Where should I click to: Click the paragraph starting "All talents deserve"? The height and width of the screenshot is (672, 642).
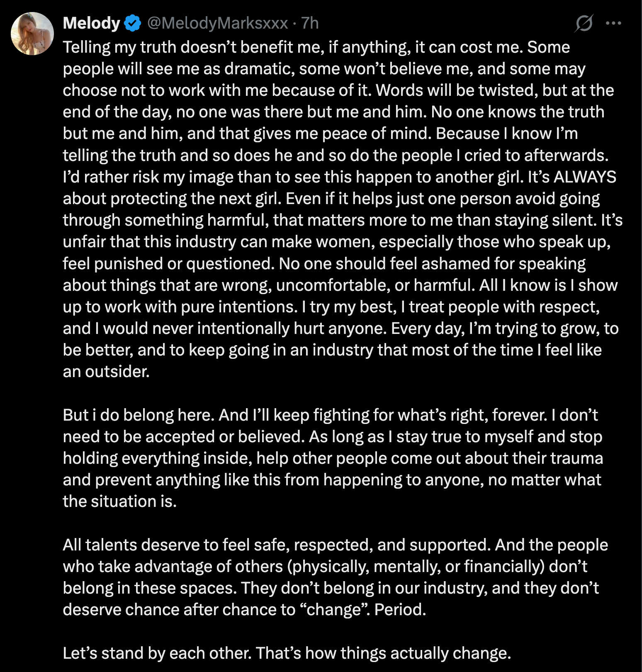(332, 577)
